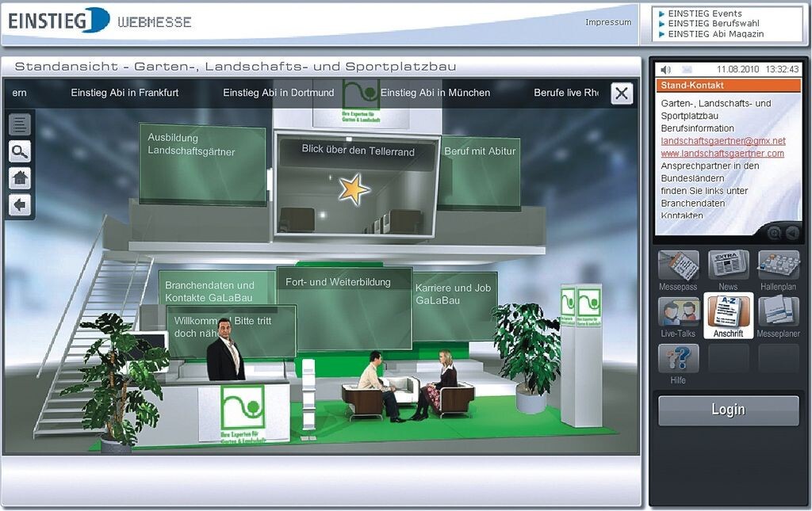Open the list view icon in the left toolbar
812x511 pixels.
pos(20,124)
